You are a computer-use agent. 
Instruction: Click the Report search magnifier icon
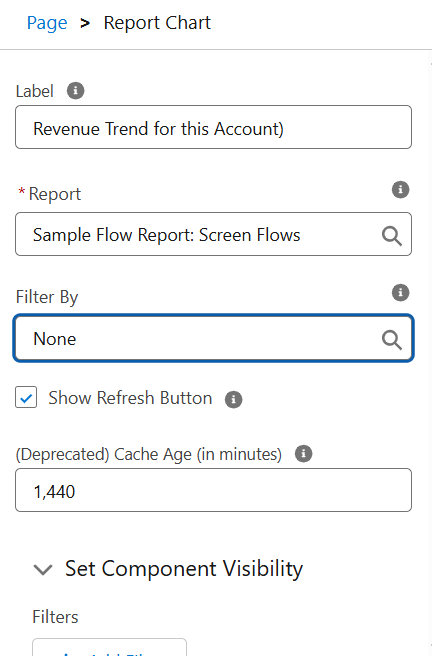(x=391, y=236)
